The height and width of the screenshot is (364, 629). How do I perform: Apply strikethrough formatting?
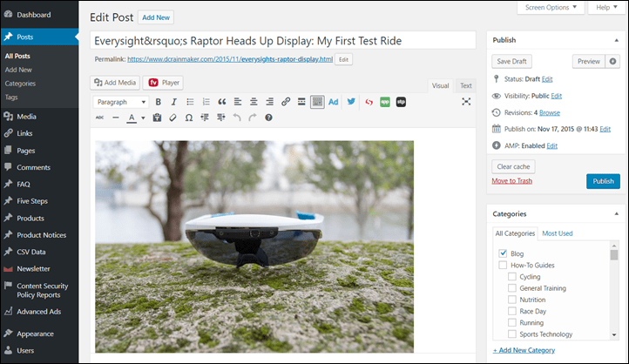click(100, 118)
